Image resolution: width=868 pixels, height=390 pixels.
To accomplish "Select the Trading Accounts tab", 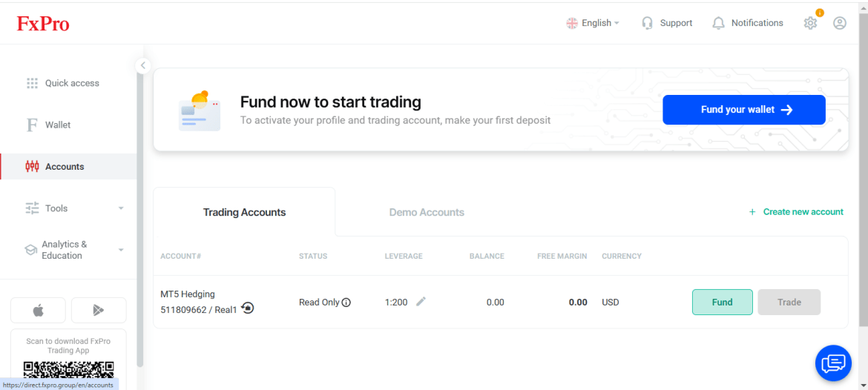I will 244,213.
